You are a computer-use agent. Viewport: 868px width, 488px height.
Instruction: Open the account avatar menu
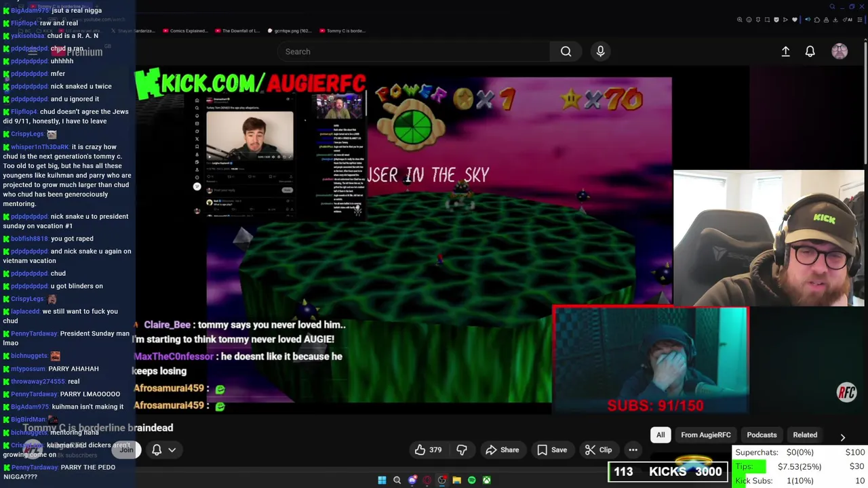tap(840, 52)
